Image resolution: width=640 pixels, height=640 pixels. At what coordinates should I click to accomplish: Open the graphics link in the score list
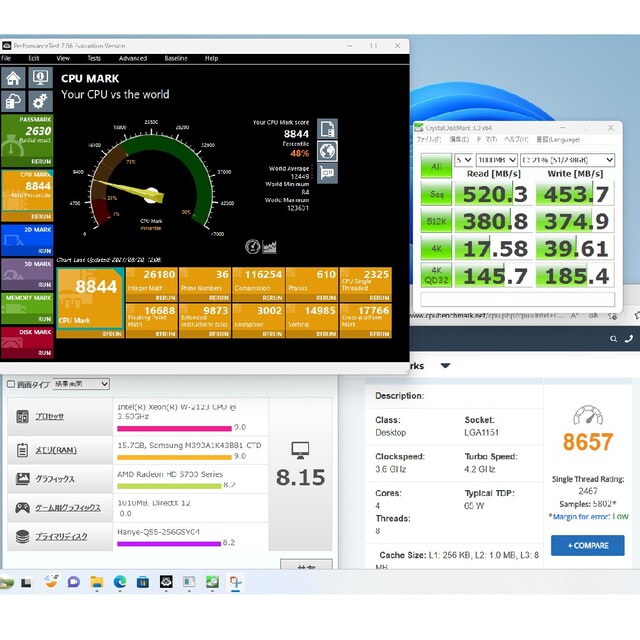pos(55,479)
